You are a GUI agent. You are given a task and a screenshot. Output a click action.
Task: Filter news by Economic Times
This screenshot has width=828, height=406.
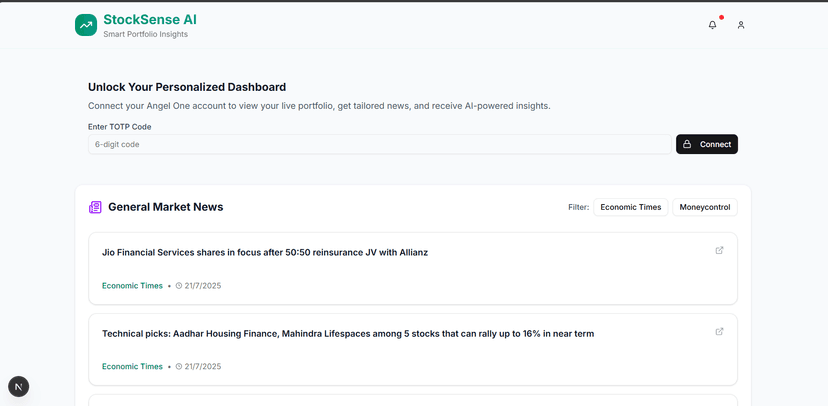[x=630, y=207]
